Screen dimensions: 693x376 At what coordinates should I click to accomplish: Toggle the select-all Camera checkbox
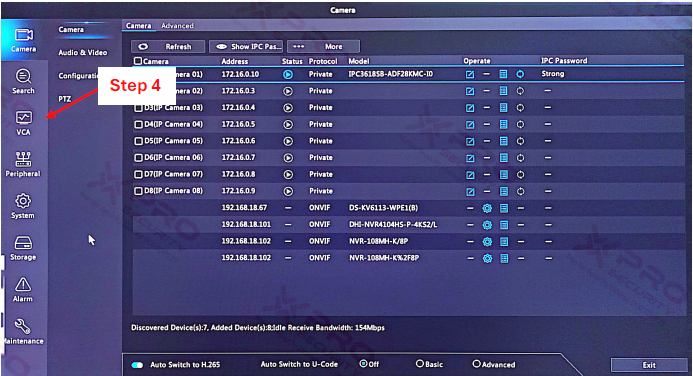coord(138,61)
